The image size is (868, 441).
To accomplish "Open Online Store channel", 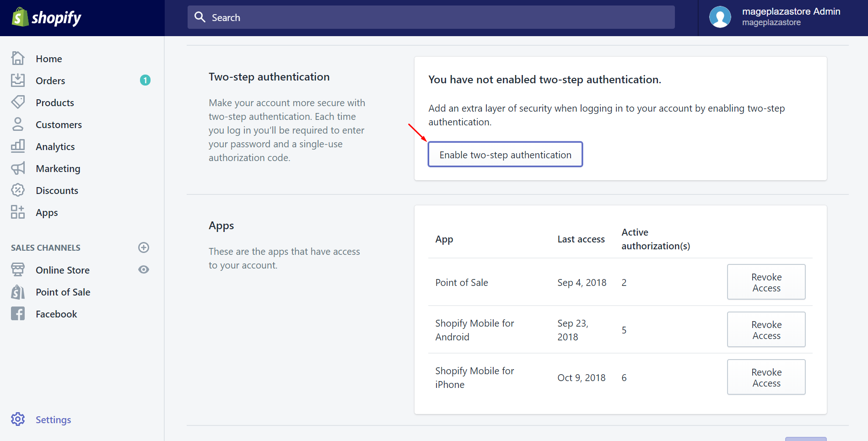I will (63, 270).
